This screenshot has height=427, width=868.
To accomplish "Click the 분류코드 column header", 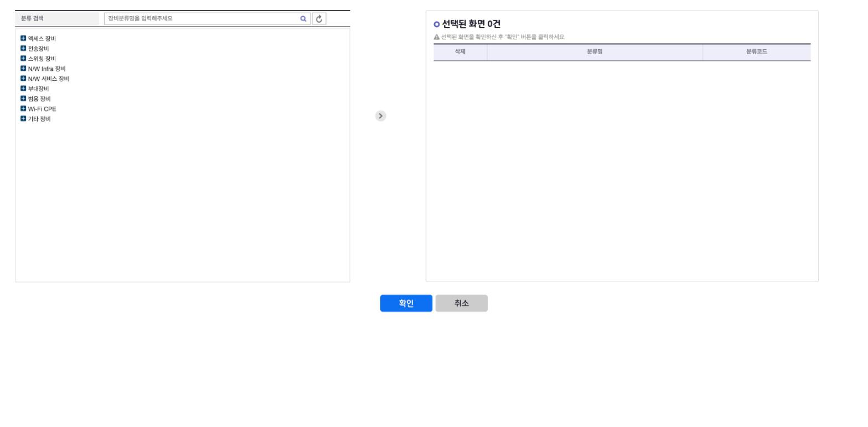I will tap(757, 52).
